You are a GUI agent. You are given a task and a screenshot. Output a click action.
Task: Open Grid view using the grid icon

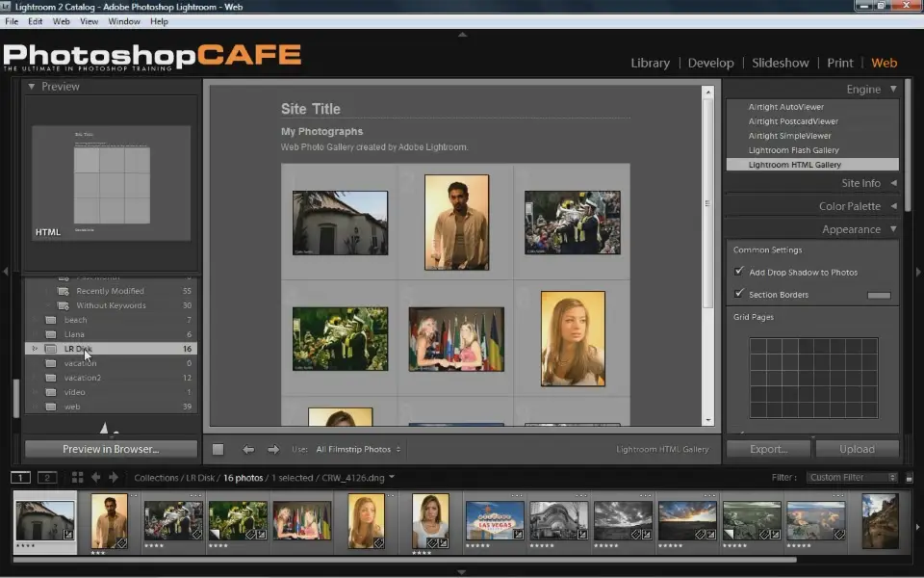77,477
